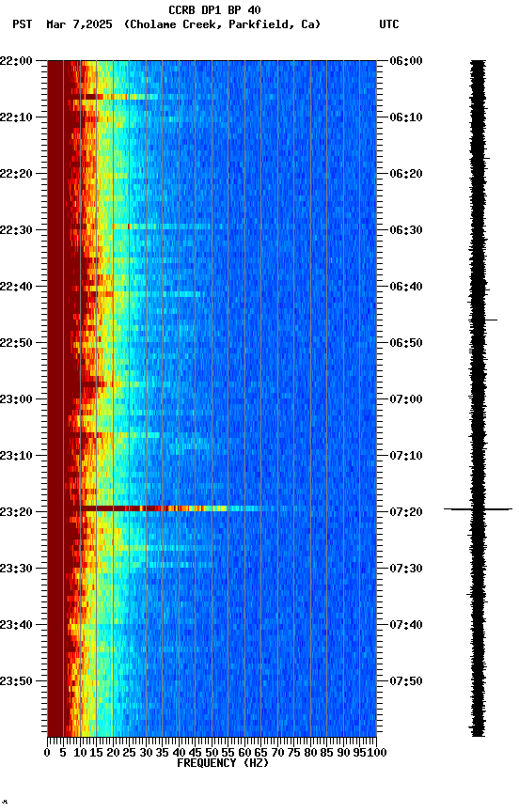519x812 pixels.
Task: Click the 06:30 UTC time label
Action: pyautogui.click(x=406, y=230)
